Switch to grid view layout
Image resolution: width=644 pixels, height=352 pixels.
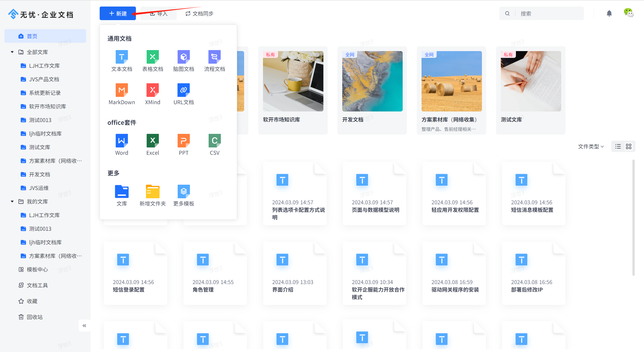tap(629, 146)
